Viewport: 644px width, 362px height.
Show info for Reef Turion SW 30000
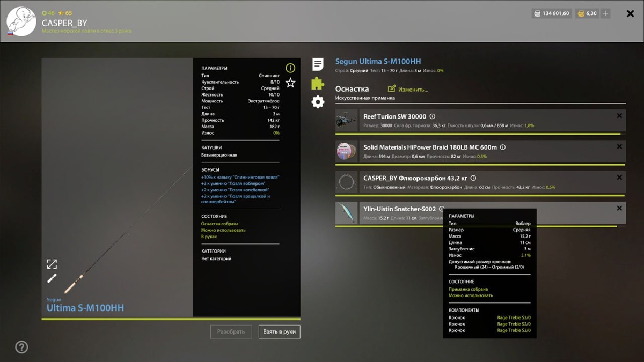click(x=433, y=116)
